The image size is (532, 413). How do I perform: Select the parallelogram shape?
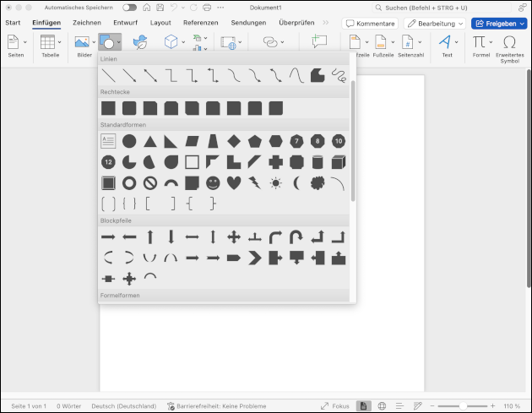pyautogui.click(x=192, y=141)
